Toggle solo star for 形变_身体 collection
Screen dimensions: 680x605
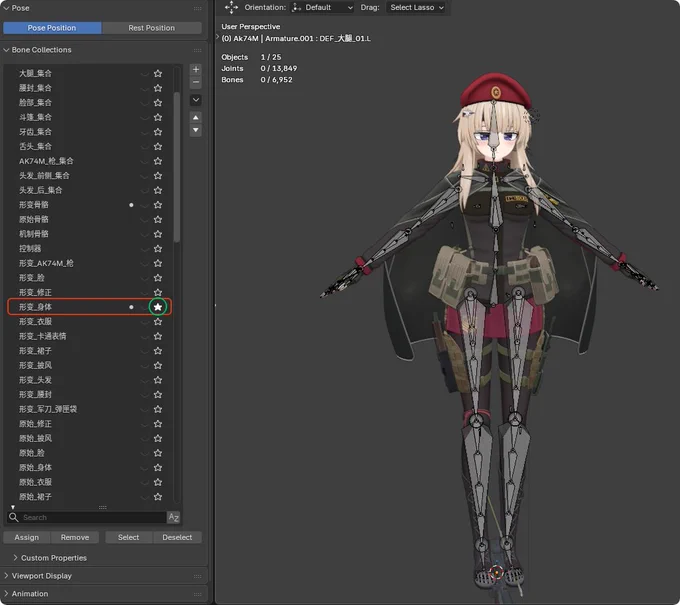(x=158, y=307)
